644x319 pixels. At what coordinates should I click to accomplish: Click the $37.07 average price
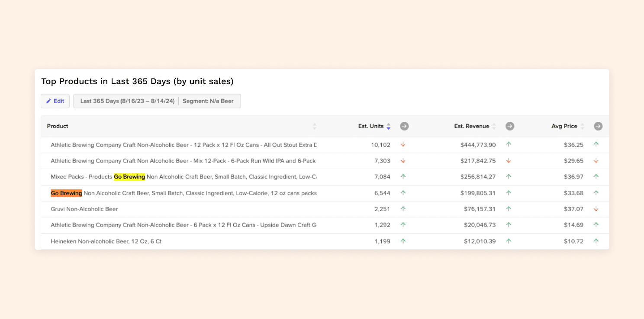tap(574, 209)
